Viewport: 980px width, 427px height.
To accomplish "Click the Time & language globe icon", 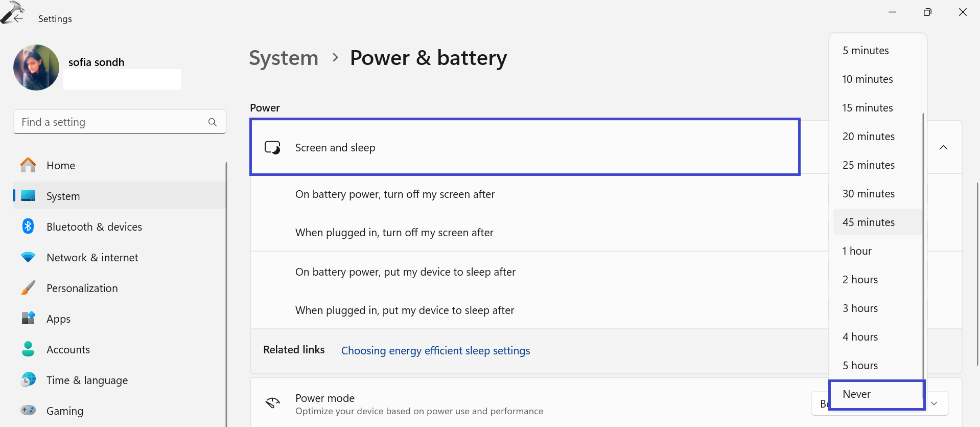I will tap(28, 380).
